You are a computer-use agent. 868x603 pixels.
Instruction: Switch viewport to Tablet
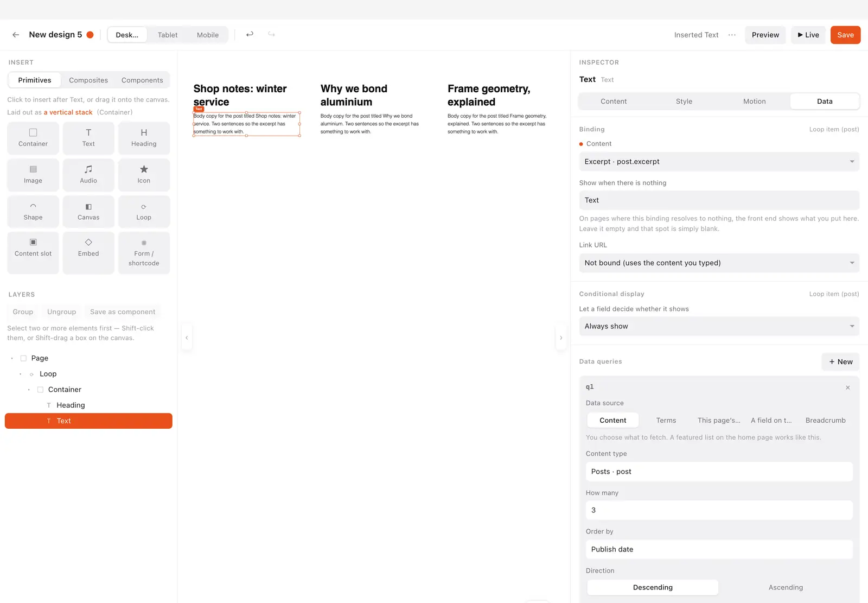coord(168,35)
